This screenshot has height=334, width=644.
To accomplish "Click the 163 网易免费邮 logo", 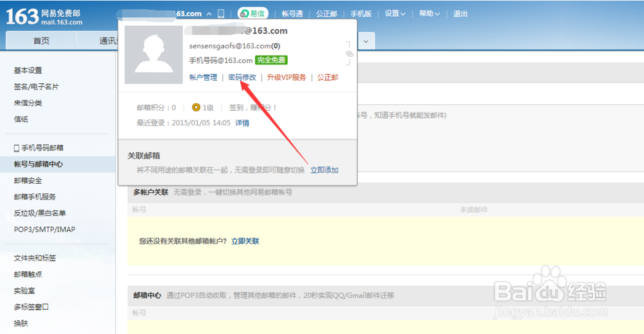I will pyautogui.click(x=44, y=17).
